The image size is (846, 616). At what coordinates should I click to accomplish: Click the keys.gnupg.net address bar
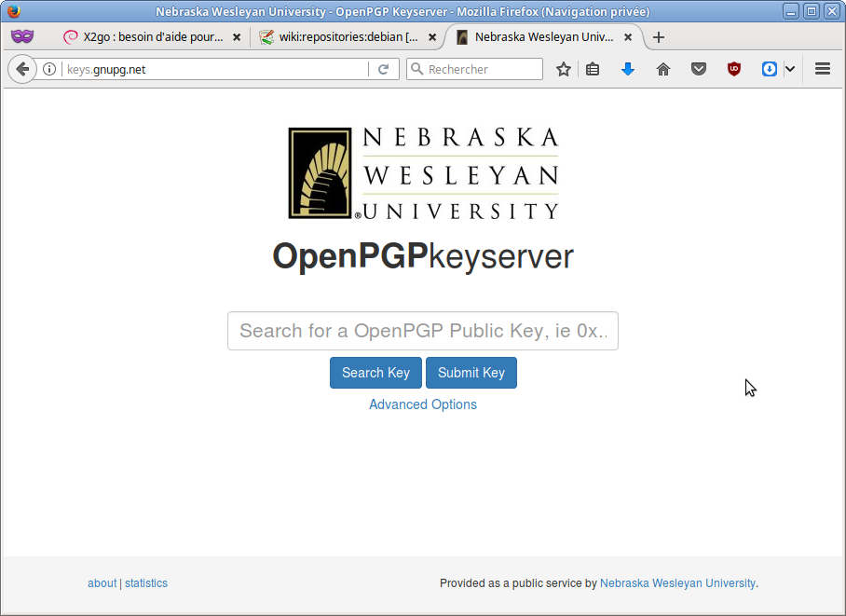[x=216, y=69]
